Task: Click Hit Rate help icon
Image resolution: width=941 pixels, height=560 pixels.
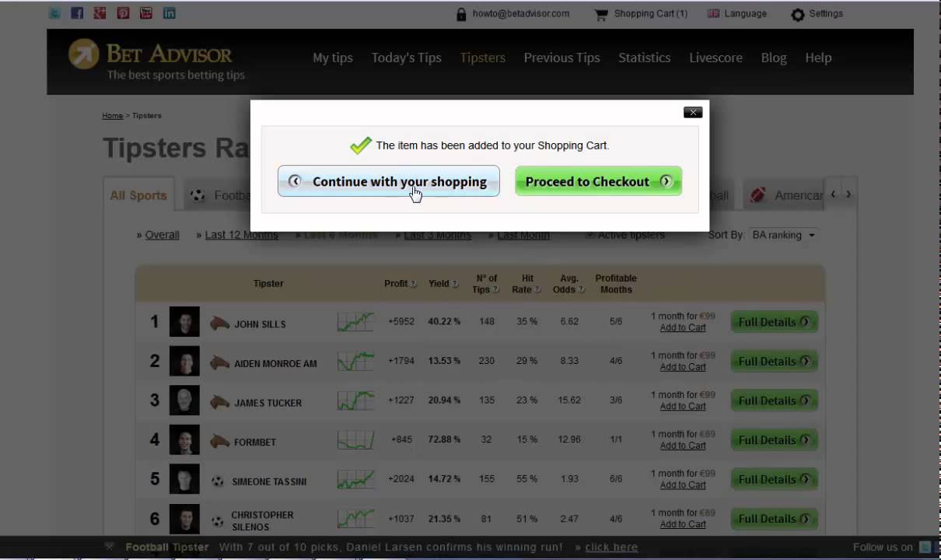Action: click(x=537, y=290)
